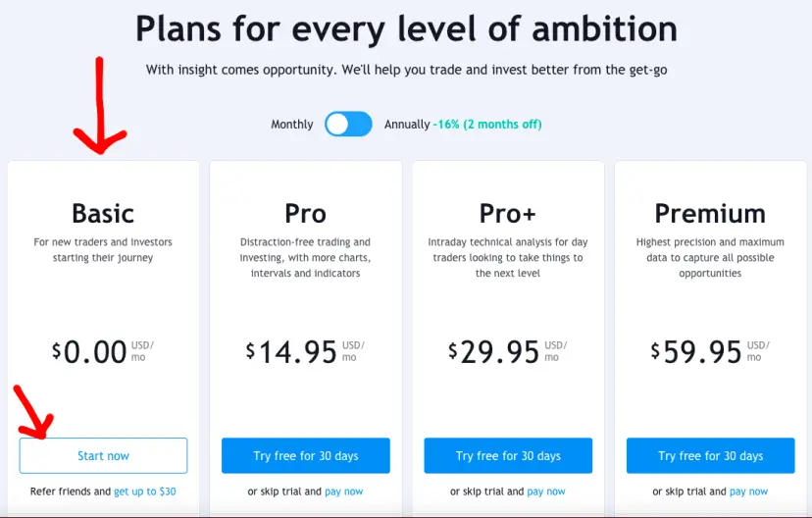Click the $0.00 Basic price
The height and width of the screenshot is (518, 812).
point(89,352)
